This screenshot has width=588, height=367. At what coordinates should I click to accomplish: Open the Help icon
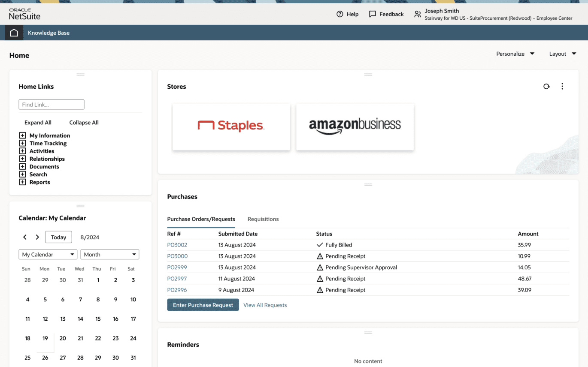coord(340,14)
